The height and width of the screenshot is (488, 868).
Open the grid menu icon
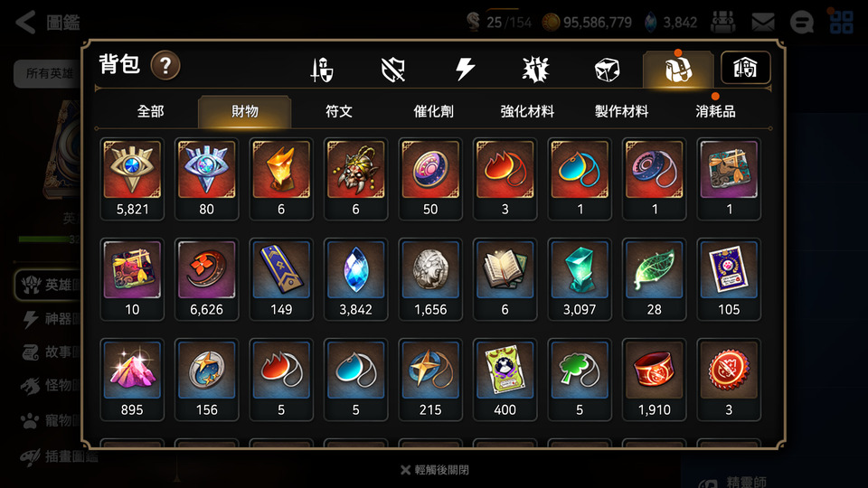click(x=842, y=22)
